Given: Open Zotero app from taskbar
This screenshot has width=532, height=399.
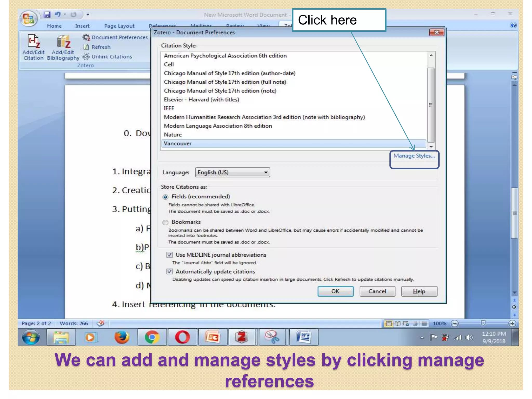Looking at the screenshot, I should (x=242, y=337).
